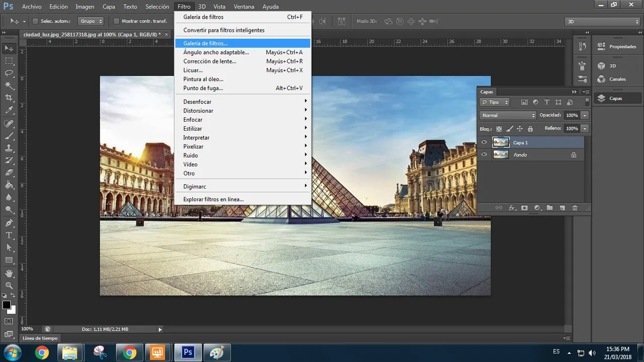The height and width of the screenshot is (362, 644).
Task: Open the Tipo layer filter dropdown
Action: (x=495, y=102)
